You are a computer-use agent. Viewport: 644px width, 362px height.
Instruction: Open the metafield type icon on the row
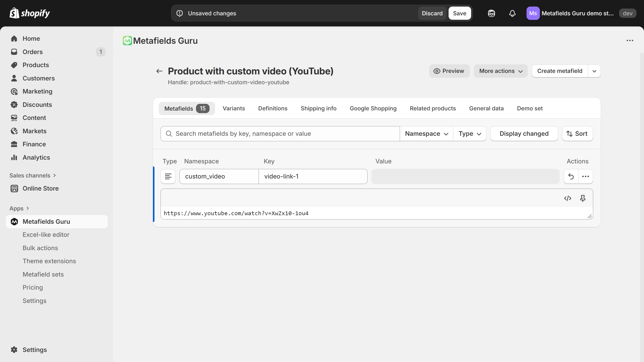pyautogui.click(x=168, y=176)
